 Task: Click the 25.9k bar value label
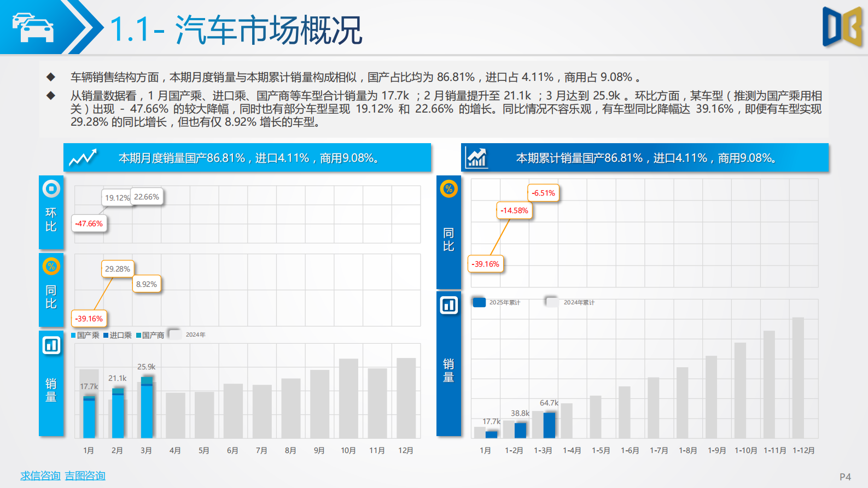pyautogui.click(x=147, y=367)
